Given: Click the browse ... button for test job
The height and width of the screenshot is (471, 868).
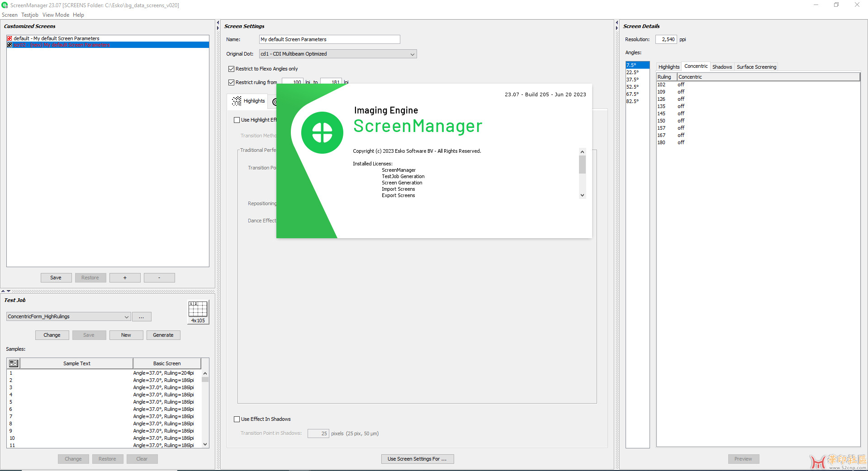Looking at the screenshot, I should tap(142, 316).
